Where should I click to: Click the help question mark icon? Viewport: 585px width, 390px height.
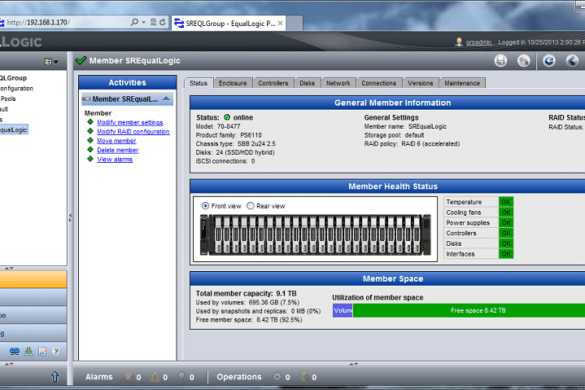pyautogui.click(x=56, y=351)
